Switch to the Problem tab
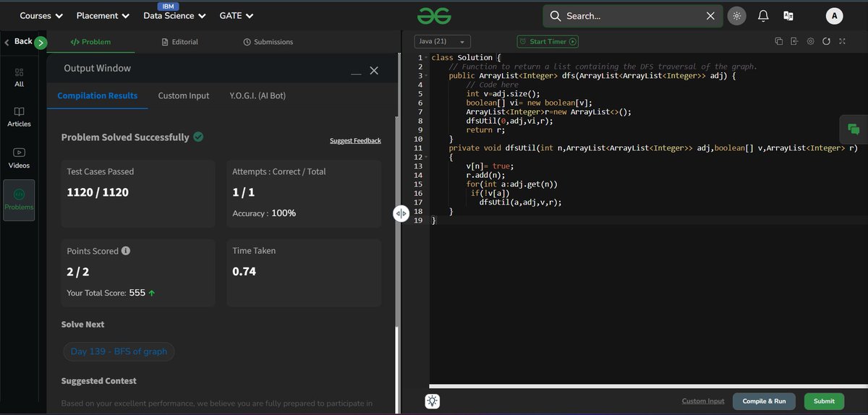The image size is (868, 415). (90, 42)
